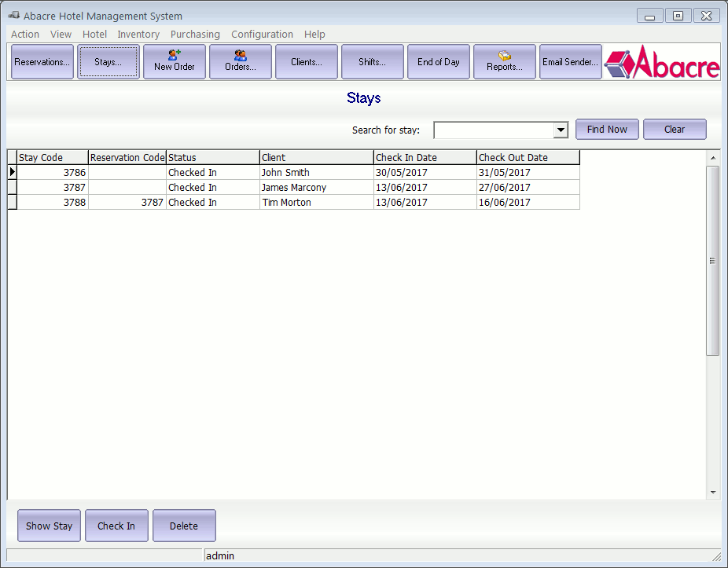Image resolution: width=728 pixels, height=568 pixels.
Task: Open the Inventory menu
Action: [x=138, y=35]
